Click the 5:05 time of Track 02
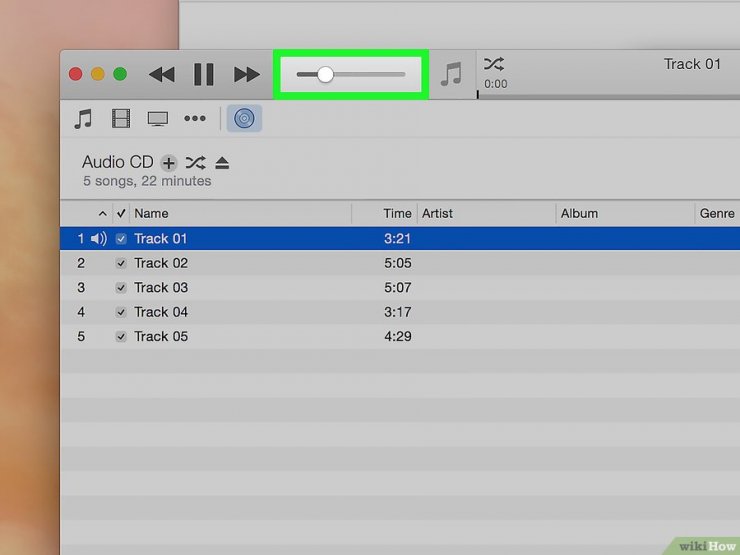This screenshot has height=555, width=740. coord(397,263)
